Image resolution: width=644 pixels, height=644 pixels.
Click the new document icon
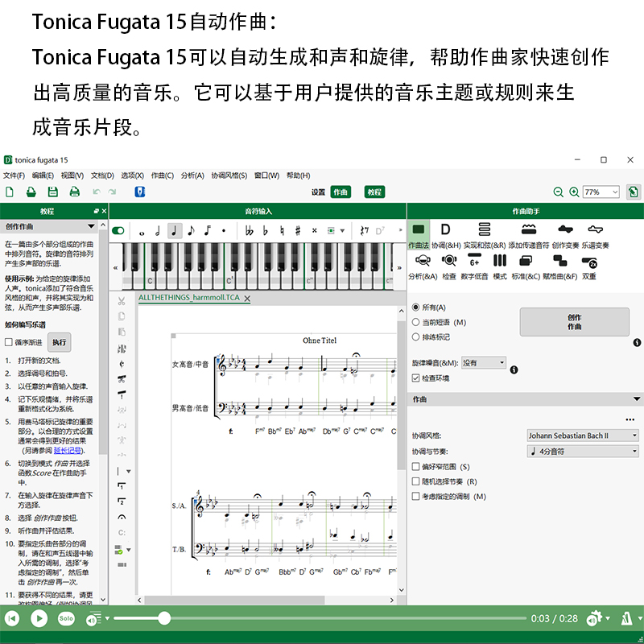click(10, 192)
